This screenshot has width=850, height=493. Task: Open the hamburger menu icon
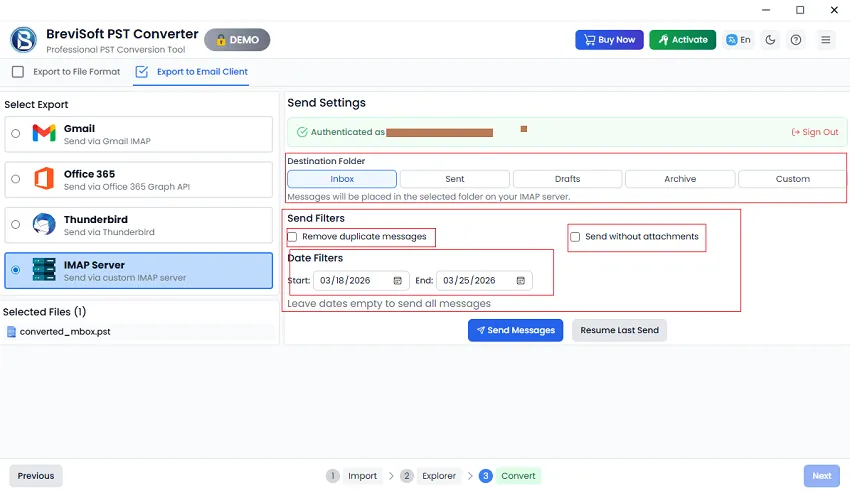pos(826,40)
